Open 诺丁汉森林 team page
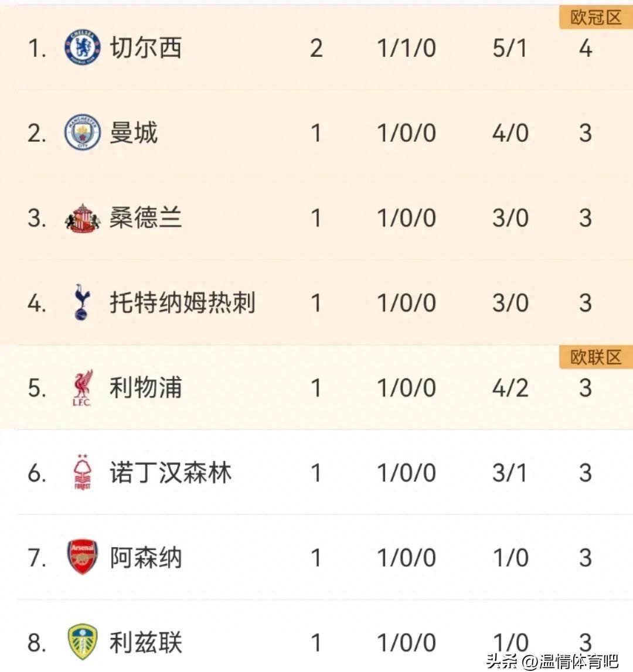Screen dimensions: 633x672 (171, 473)
